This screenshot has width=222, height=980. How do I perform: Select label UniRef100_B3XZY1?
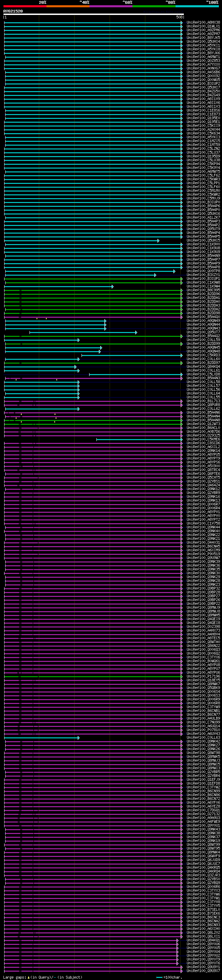point(203,275)
